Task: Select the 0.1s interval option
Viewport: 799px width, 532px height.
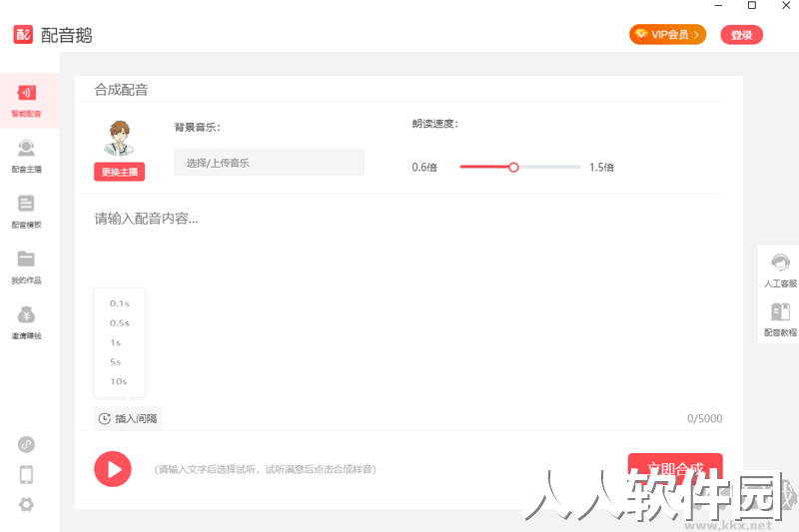Action: [x=119, y=303]
